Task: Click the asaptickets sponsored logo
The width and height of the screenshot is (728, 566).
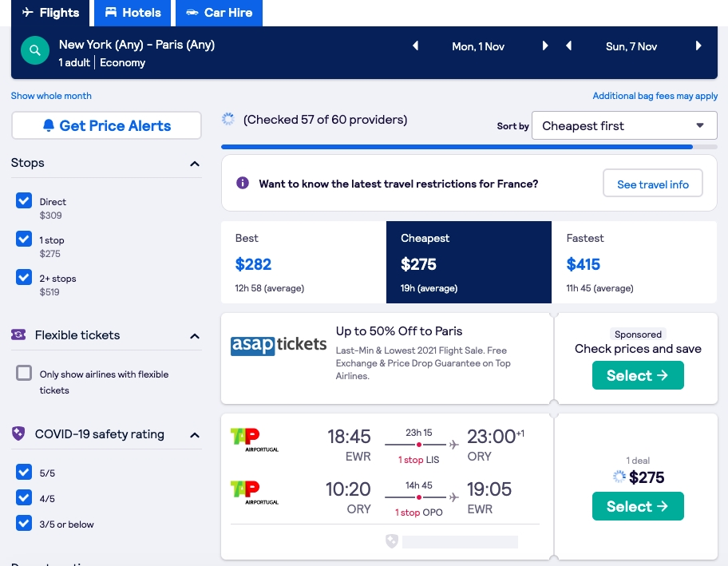Action: (279, 345)
